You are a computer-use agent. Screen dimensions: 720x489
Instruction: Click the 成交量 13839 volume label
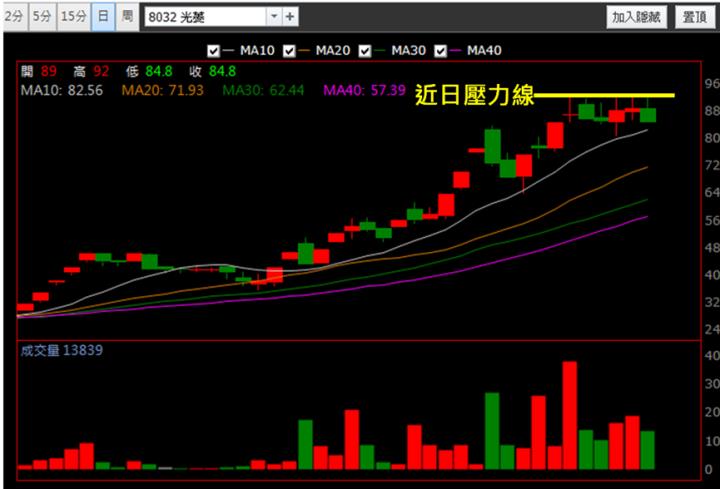(x=62, y=350)
